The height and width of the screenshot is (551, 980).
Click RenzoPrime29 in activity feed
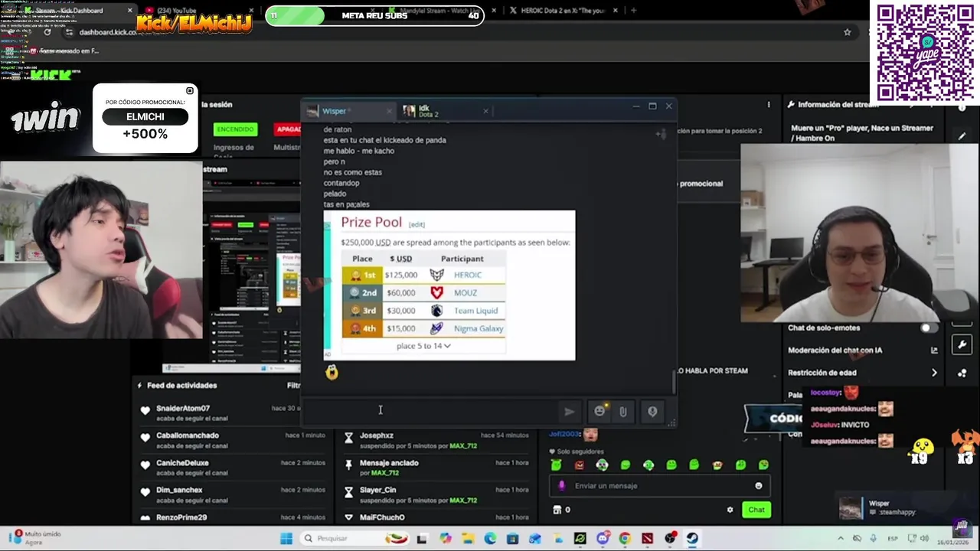coord(181,517)
